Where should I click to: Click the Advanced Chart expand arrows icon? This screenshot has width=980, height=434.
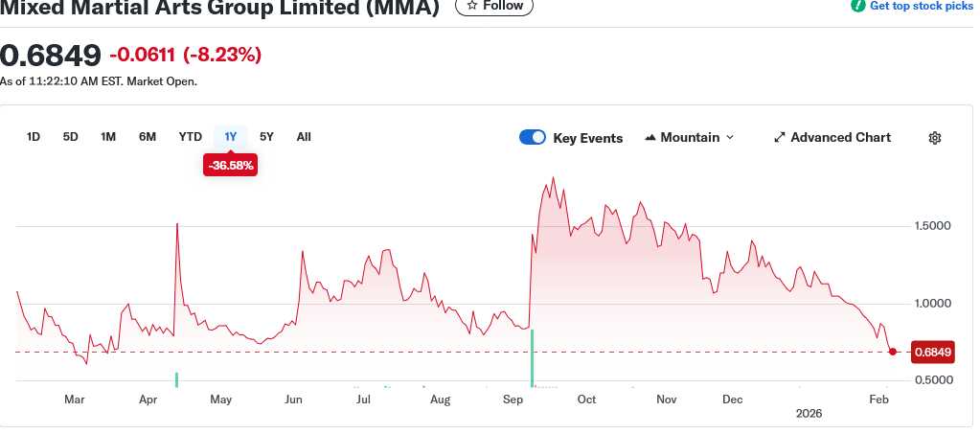779,138
